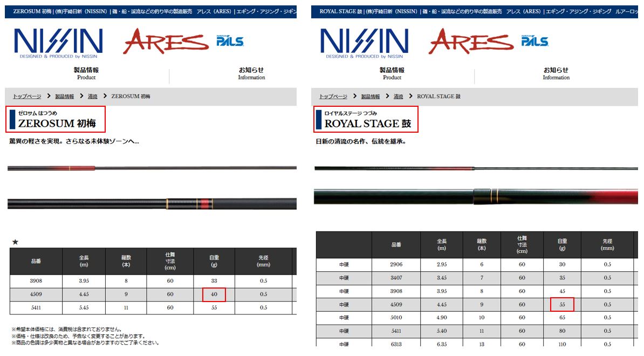Click the ROYAL STAGE rod butt section image

(x=476, y=196)
